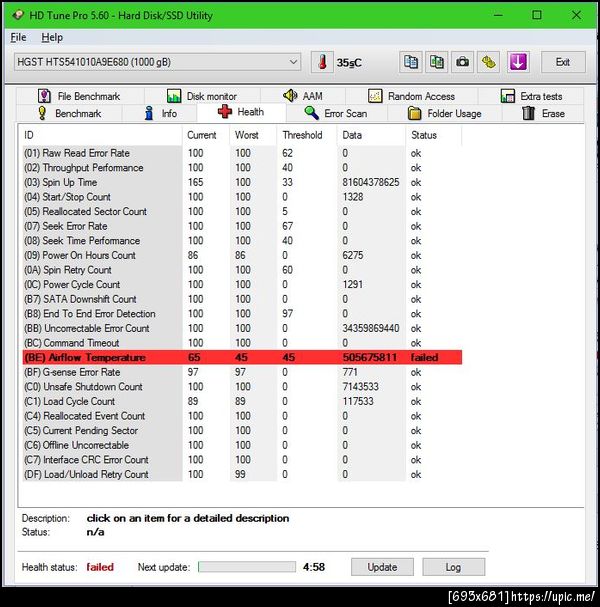Save screenshot with camera icon
This screenshot has height=607, width=600.
[463, 62]
